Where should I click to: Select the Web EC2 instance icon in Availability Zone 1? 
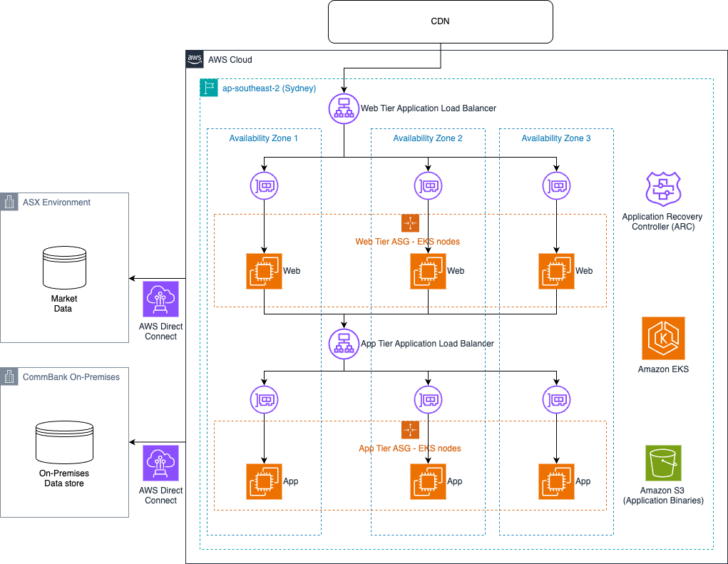pyautogui.click(x=265, y=271)
